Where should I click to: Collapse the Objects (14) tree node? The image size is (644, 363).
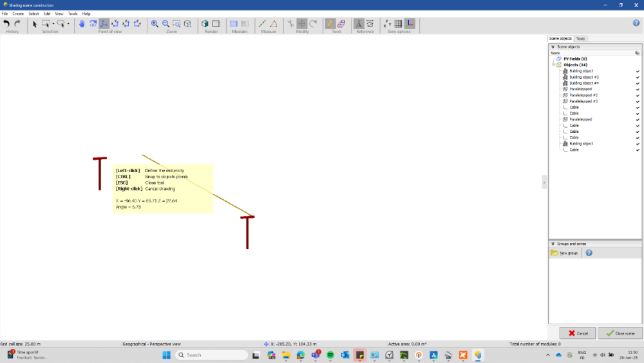click(553, 65)
